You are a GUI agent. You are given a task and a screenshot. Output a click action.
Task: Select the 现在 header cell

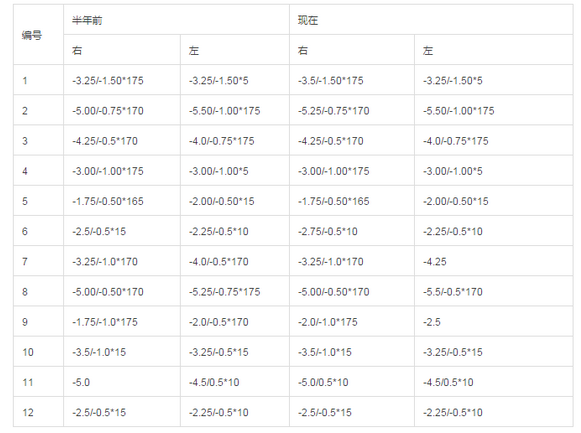(431, 20)
